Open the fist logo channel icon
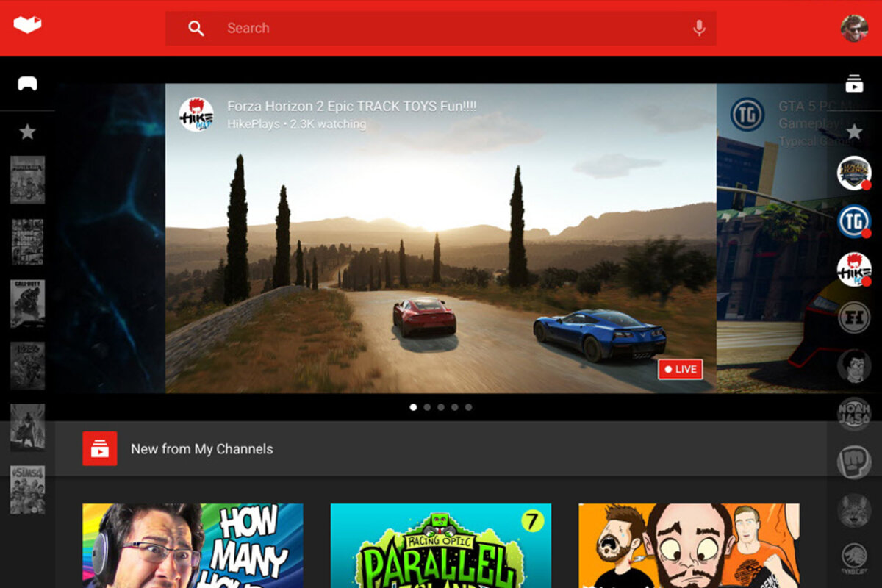This screenshot has width=882, height=588. pyautogui.click(x=854, y=462)
